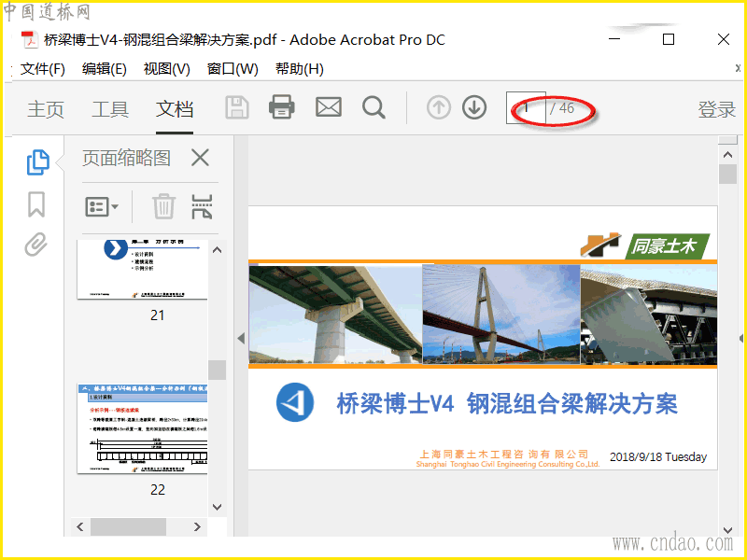Open the 编辑(E) menu
747x560 pixels.
pyautogui.click(x=105, y=69)
